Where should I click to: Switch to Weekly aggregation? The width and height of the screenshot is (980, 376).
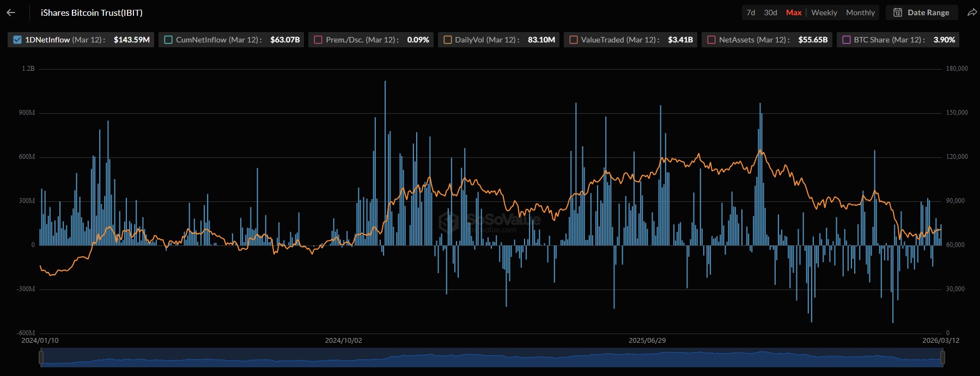coord(824,13)
